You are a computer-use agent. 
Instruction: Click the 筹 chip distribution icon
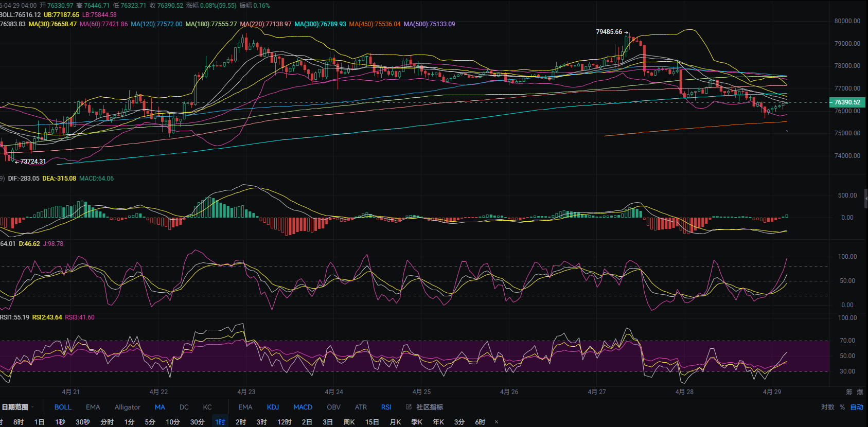pos(849,392)
